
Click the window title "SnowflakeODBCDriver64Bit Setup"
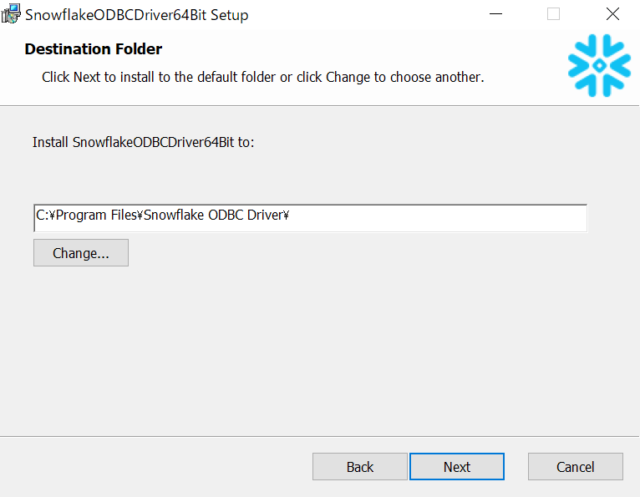(x=137, y=15)
